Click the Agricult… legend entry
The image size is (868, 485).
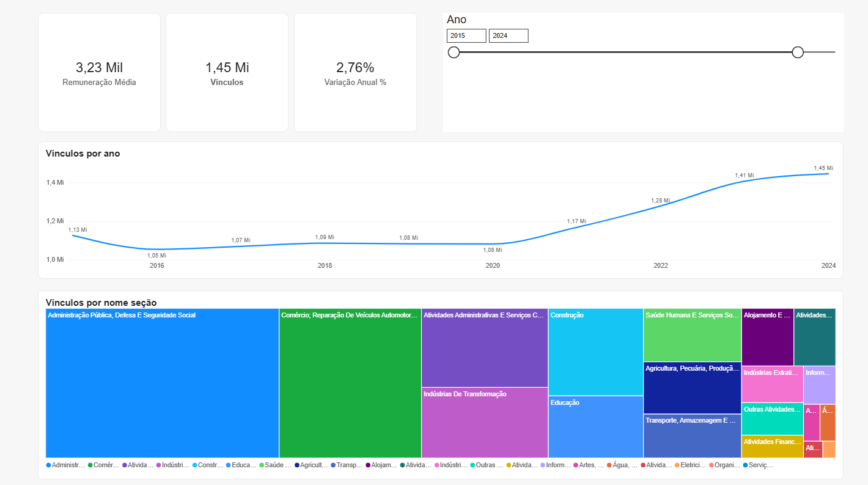tap(311, 465)
